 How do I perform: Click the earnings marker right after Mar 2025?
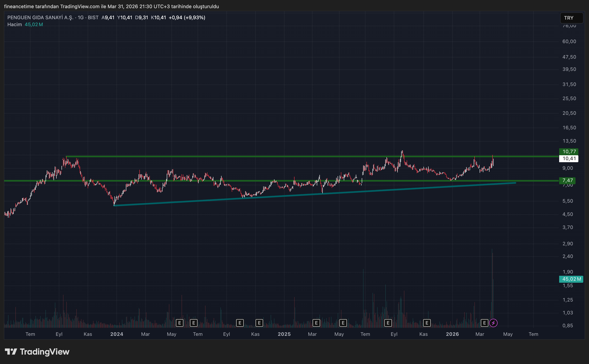(316, 323)
